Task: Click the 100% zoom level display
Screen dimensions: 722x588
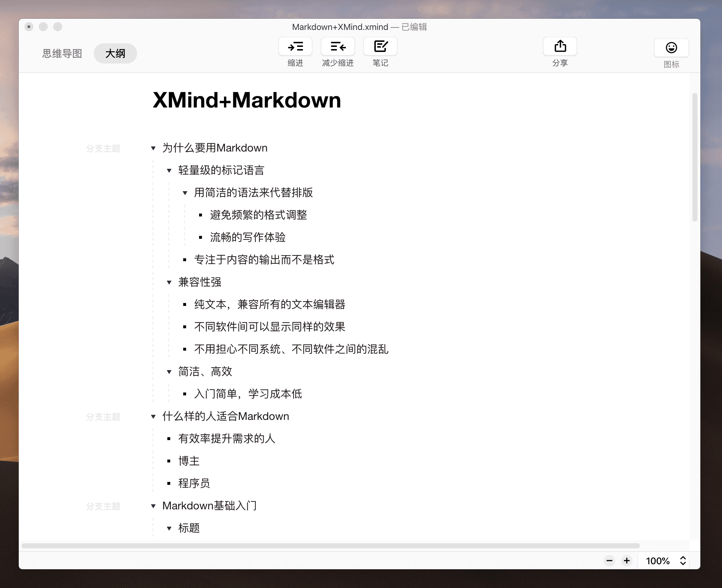Action: [x=658, y=561]
